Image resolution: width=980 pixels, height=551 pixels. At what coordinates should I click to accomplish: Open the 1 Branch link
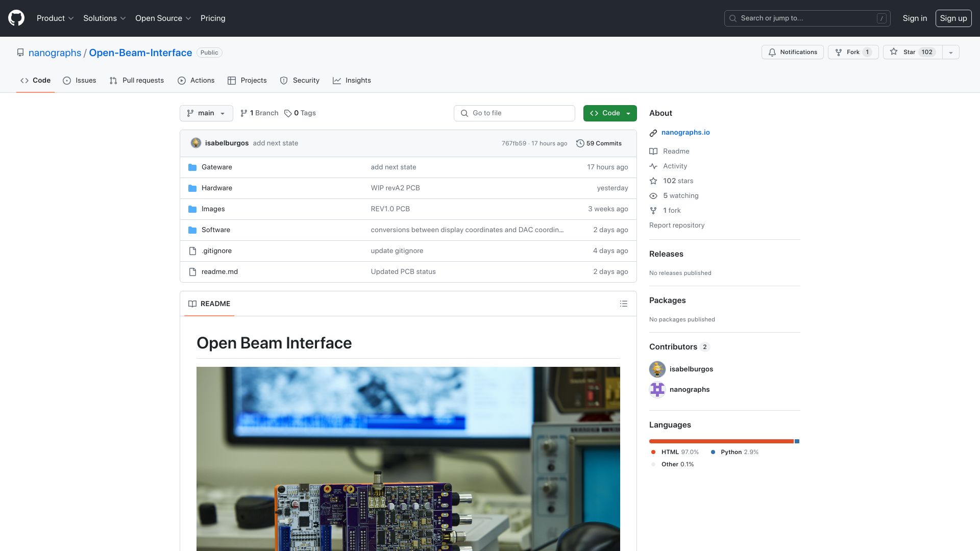pyautogui.click(x=259, y=113)
